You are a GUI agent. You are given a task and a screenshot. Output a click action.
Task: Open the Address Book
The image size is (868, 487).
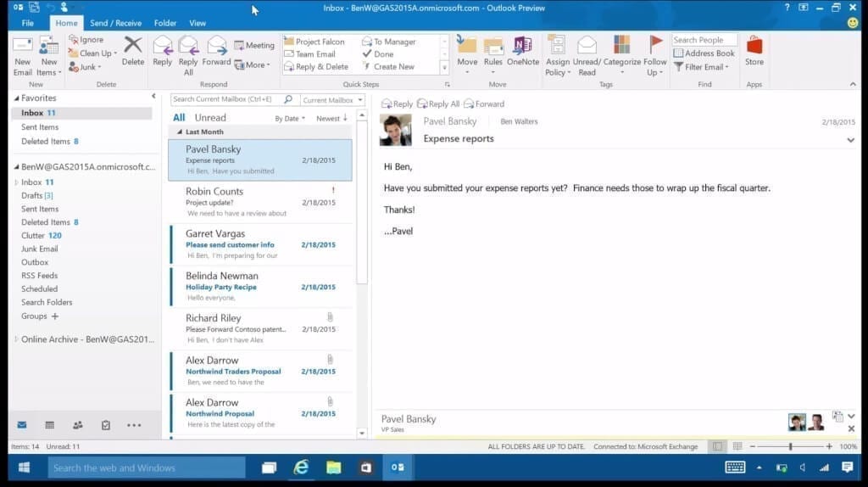tap(704, 53)
